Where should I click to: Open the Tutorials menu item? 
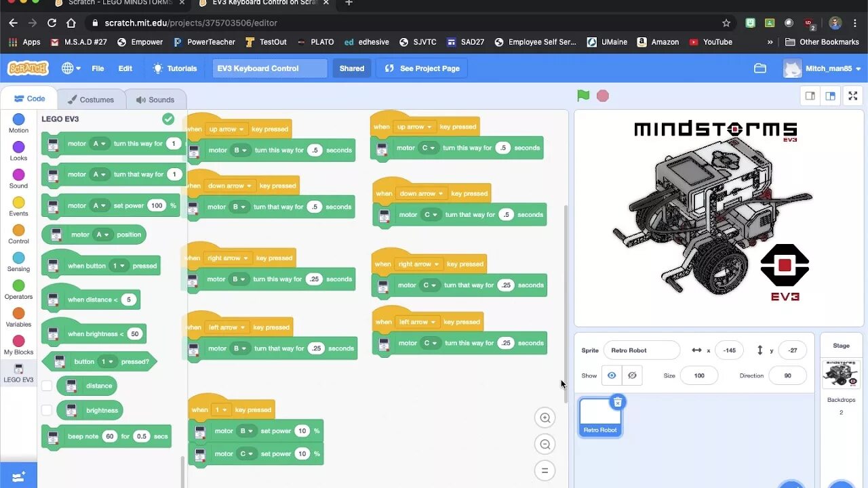(175, 68)
